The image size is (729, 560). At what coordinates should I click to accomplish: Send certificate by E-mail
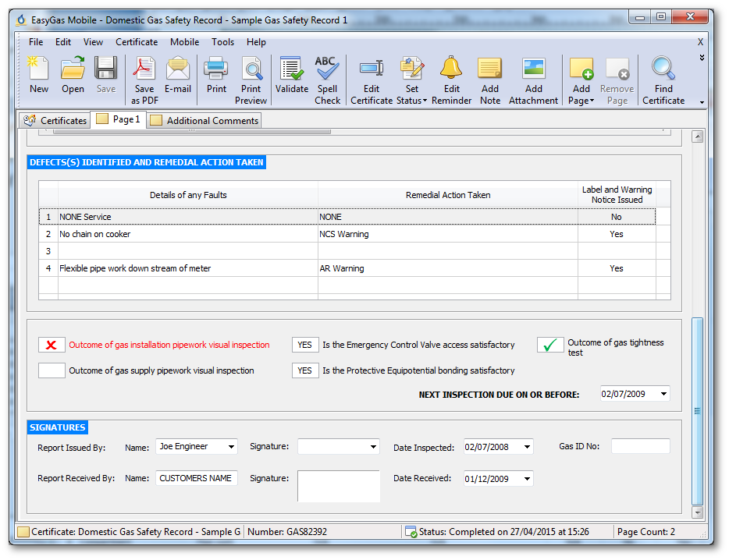(178, 74)
